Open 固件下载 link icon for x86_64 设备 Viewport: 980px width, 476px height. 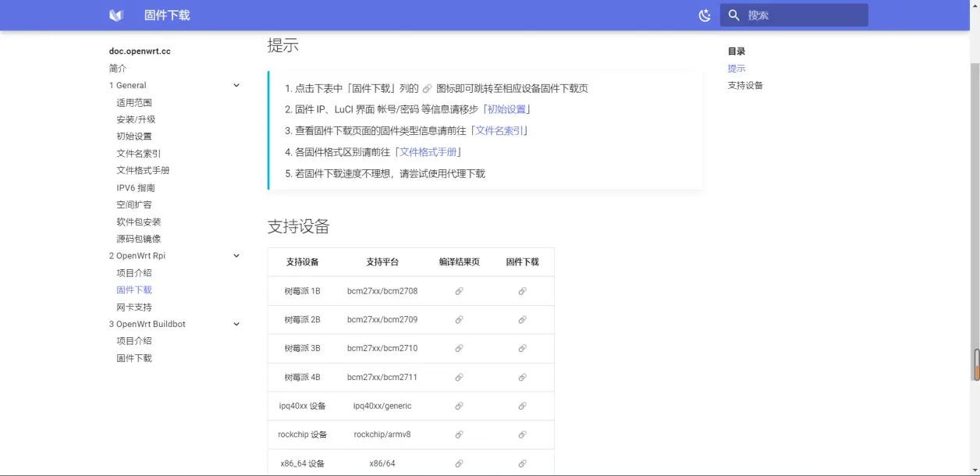522,464
